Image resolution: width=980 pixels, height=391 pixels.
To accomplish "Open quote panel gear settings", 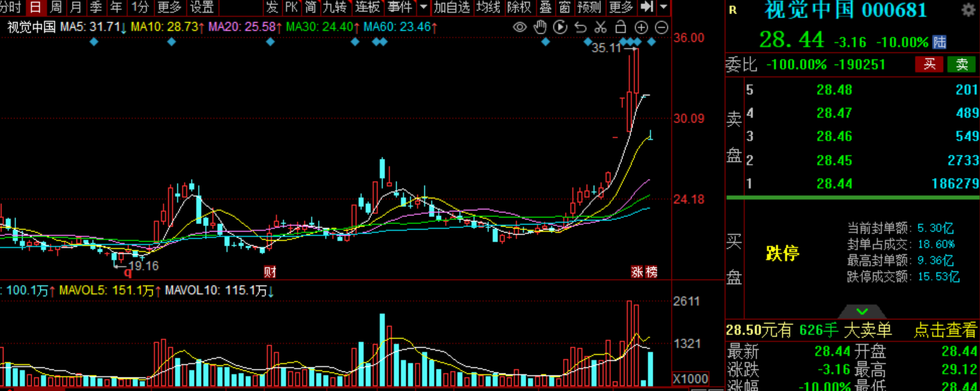I will coord(969,10).
